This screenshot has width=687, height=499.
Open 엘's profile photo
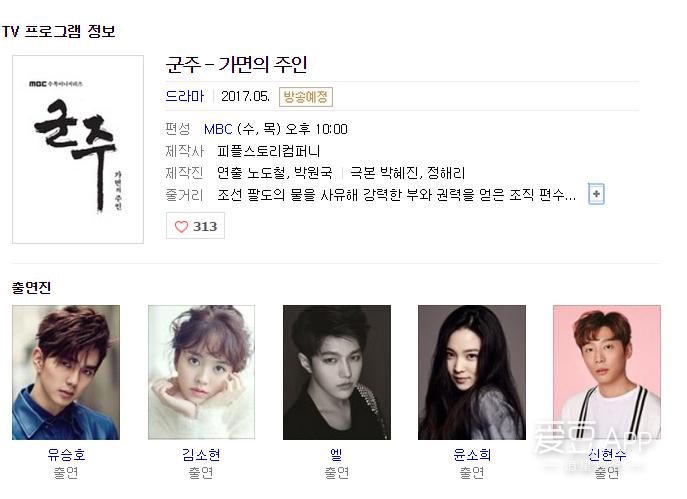336,372
